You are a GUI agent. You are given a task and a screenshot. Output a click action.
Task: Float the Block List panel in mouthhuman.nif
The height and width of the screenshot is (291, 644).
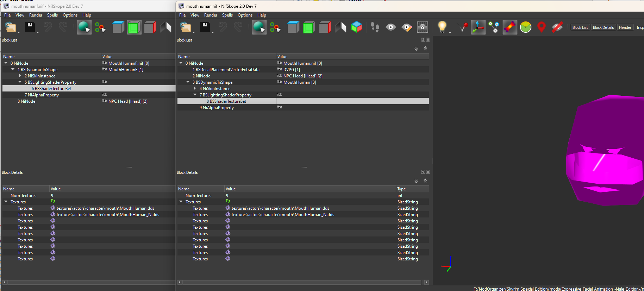[423, 40]
